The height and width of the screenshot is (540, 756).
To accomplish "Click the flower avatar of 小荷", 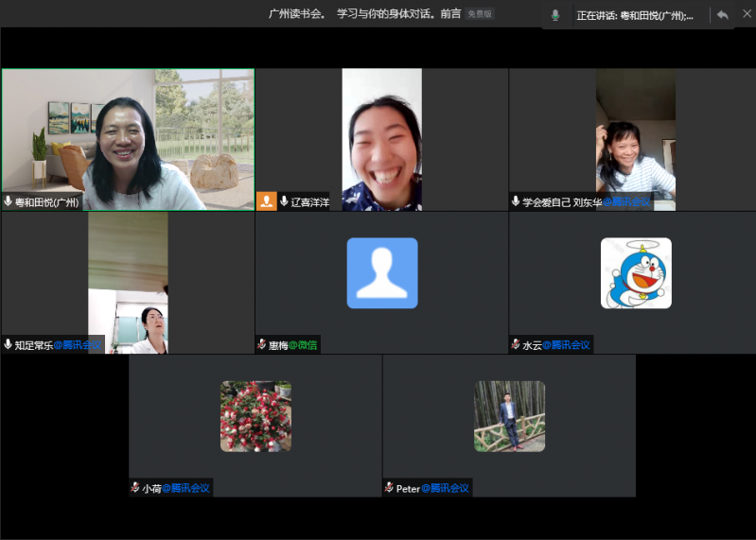I will tap(255, 416).
